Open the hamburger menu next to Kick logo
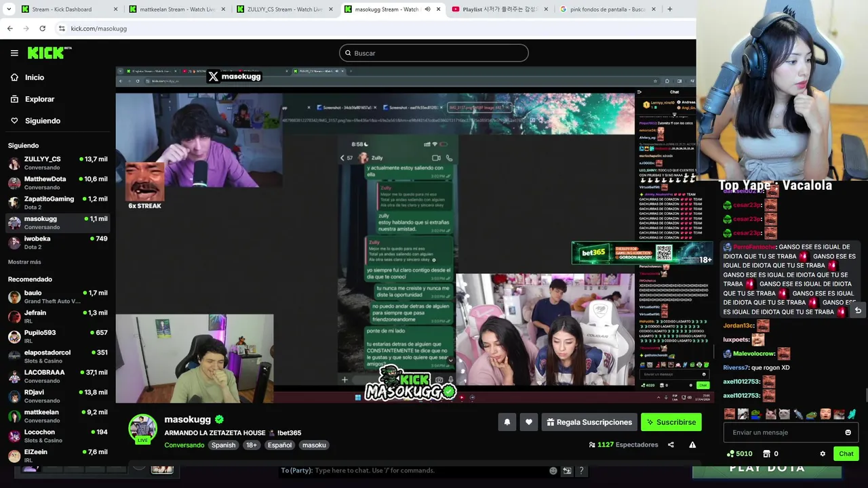The width and height of the screenshot is (868, 488). [x=14, y=53]
